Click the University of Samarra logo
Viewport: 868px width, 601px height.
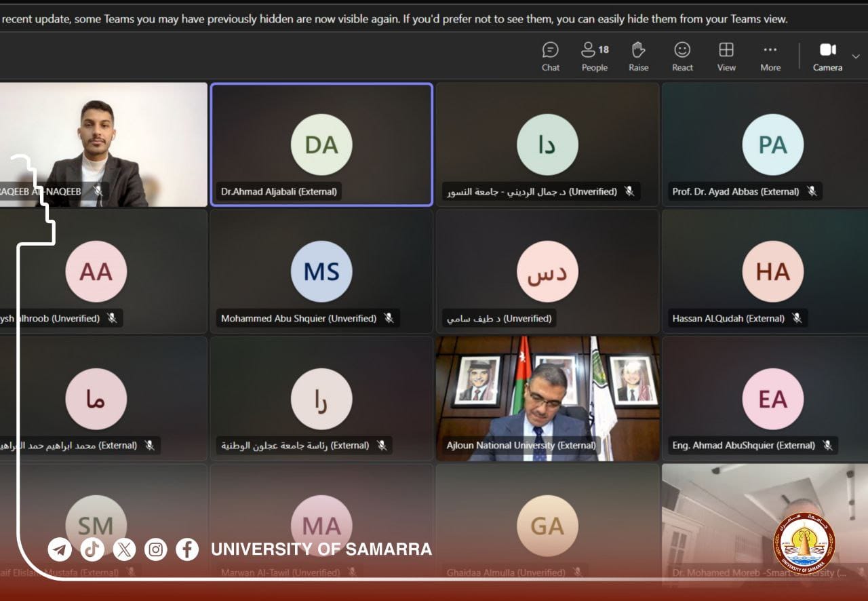point(805,544)
